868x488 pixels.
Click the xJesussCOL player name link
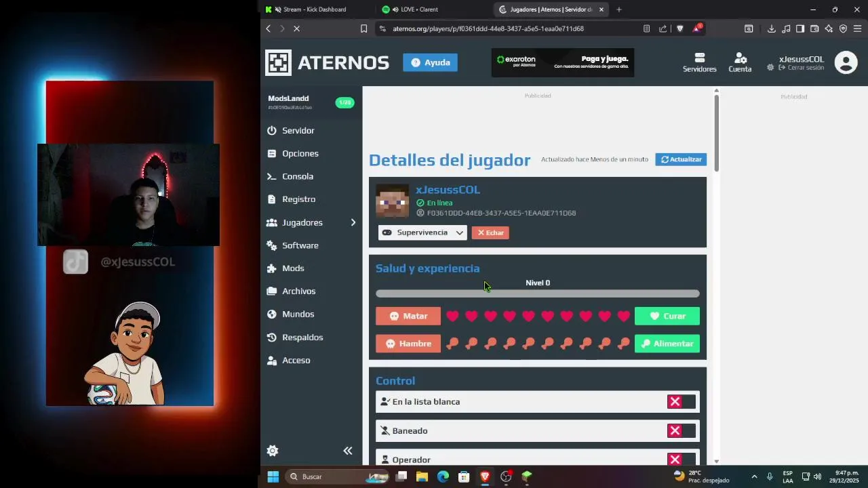click(448, 190)
